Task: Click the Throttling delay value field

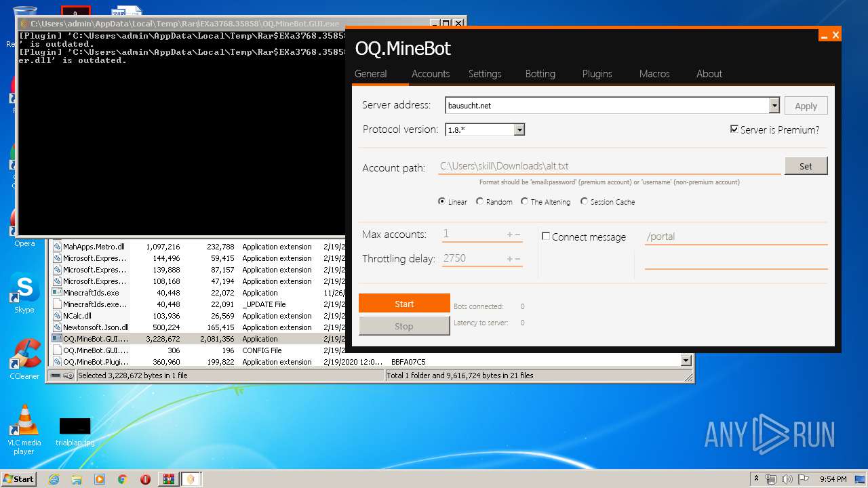Action: [473, 258]
